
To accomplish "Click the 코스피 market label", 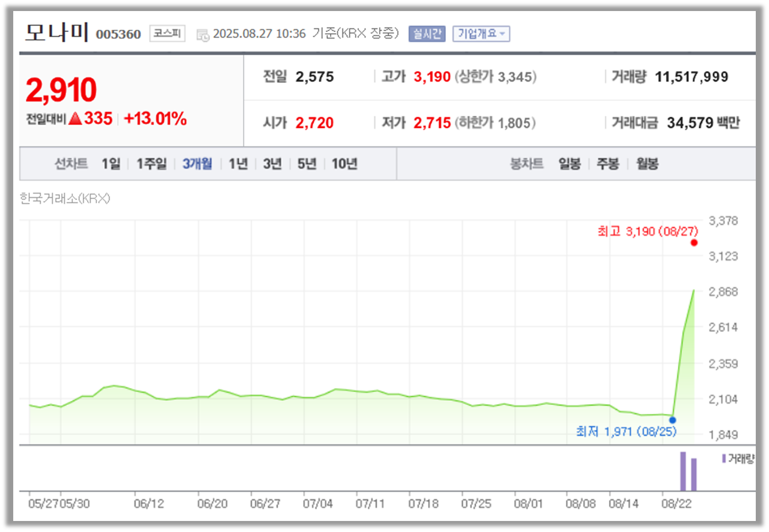I will pyautogui.click(x=167, y=34).
